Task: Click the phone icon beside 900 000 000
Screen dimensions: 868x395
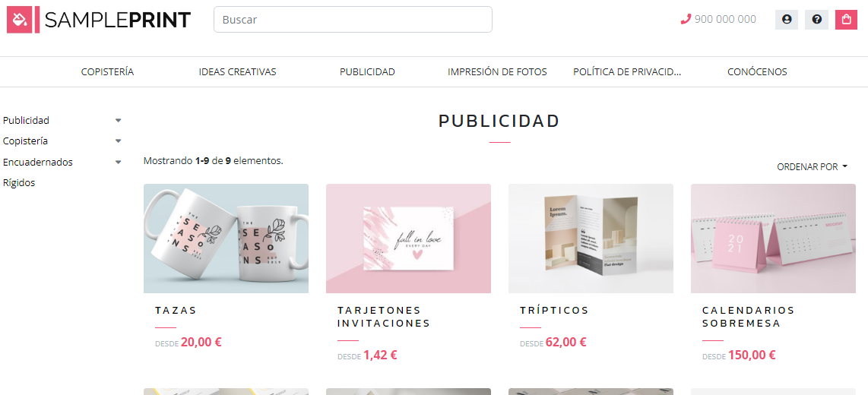Action: click(686, 19)
